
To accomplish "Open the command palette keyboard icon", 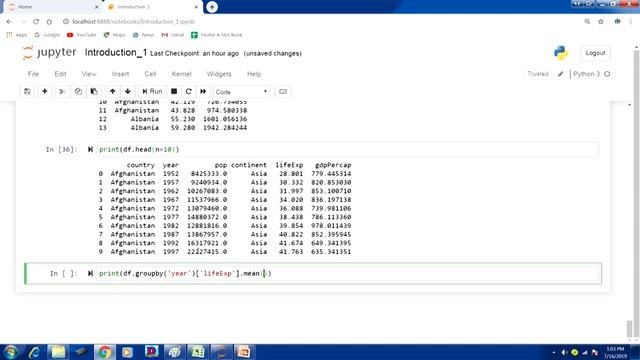I will pos(283,91).
